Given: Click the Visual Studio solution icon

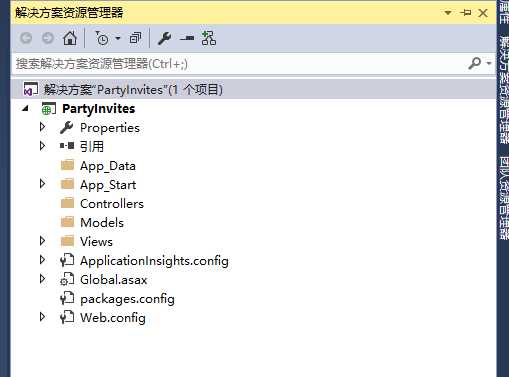Looking at the screenshot, I should (x=30, y=89).
